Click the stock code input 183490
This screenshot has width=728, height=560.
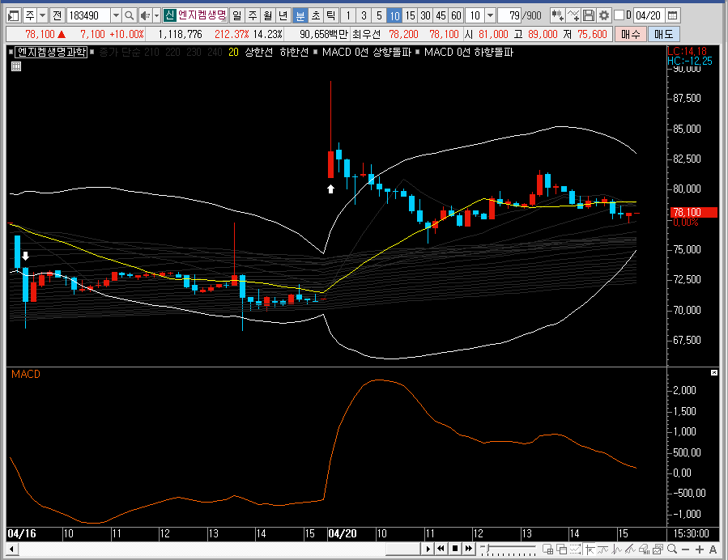(x=89, y=15)
